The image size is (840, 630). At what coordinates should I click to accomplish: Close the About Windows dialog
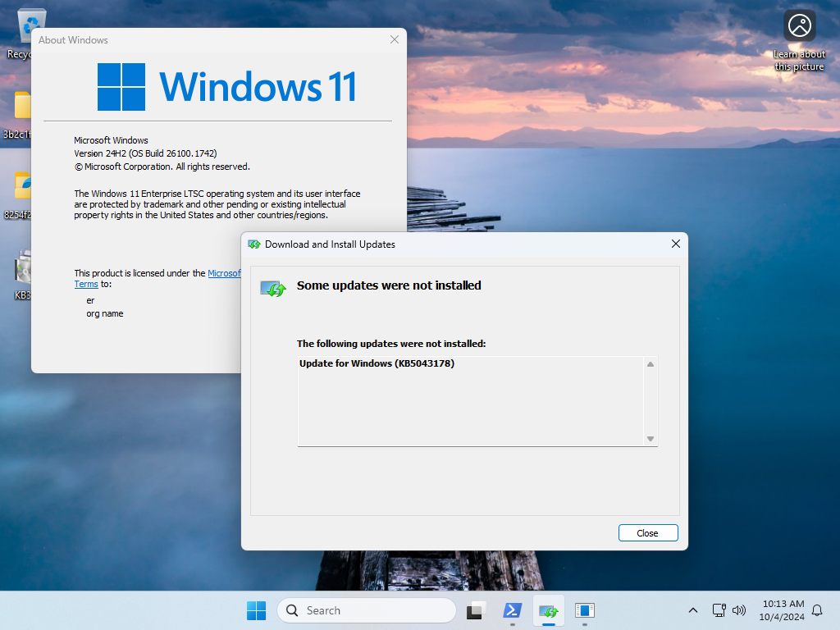pyautogui.click(x=395, y=39)
